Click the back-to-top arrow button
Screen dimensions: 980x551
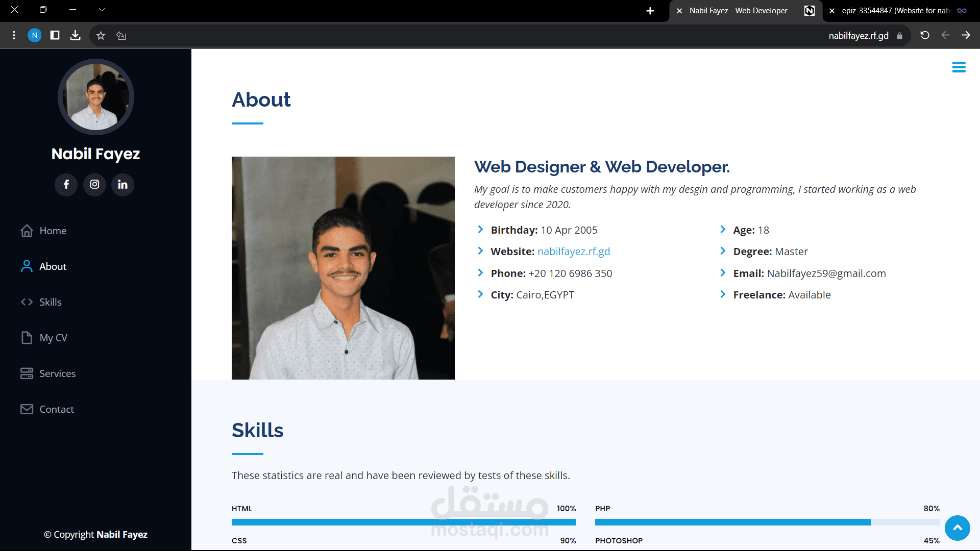click(x=957, y=528)
